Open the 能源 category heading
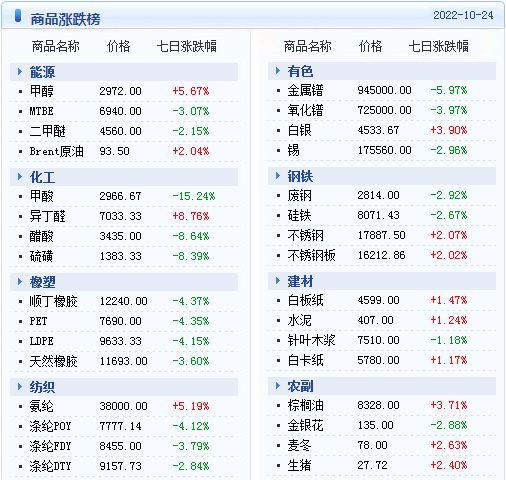This screenshot has height=480, width=506. pyautogui.click(x=42, y=72)
